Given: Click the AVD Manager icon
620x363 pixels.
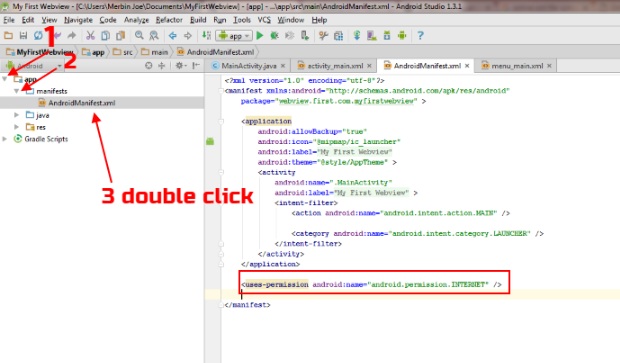Looking at the screenshot, I should [x=372, y=36].
